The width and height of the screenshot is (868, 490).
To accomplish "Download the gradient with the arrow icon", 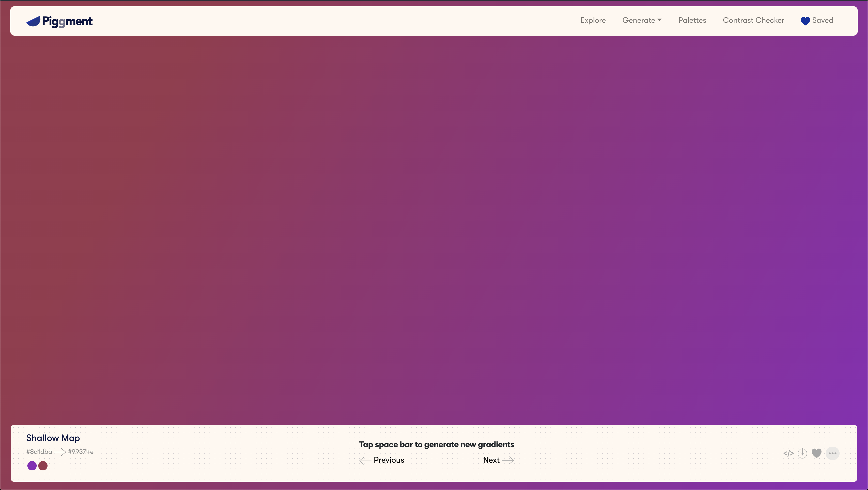I will 802,453.
